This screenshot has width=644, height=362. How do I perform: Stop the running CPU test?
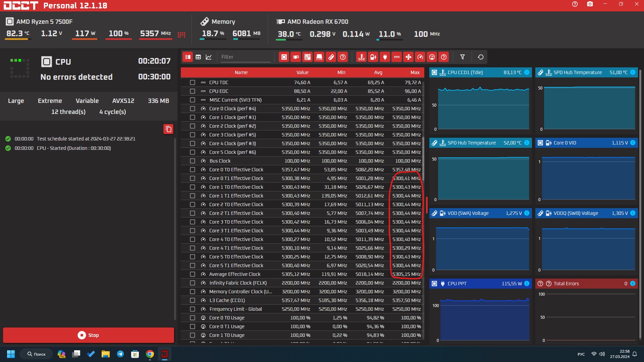89,335
